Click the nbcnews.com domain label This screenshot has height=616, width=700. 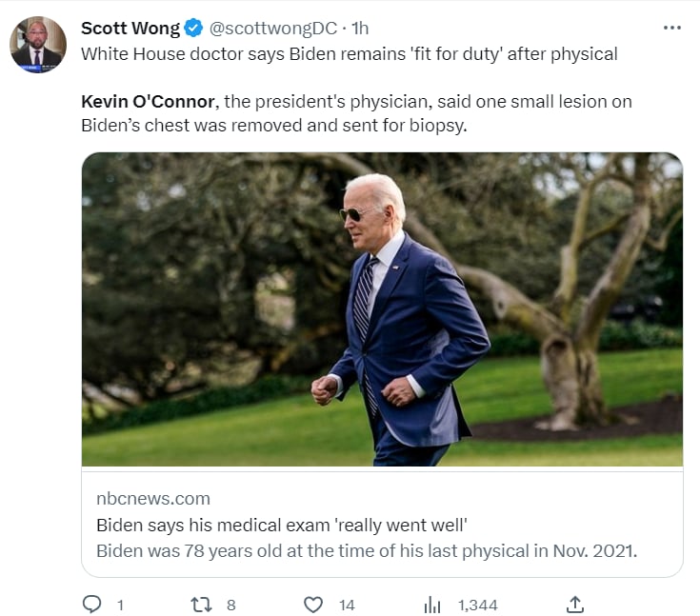153,498
